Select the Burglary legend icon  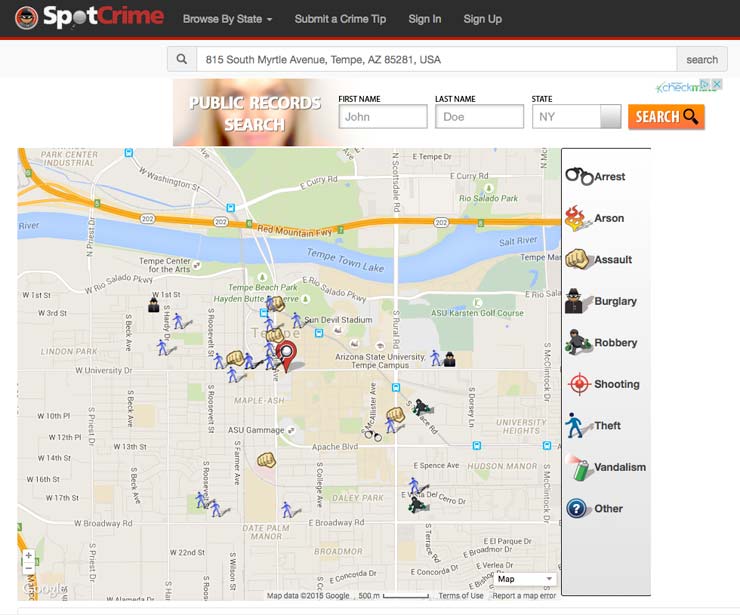pyautogui.click(x=576, y=301)
